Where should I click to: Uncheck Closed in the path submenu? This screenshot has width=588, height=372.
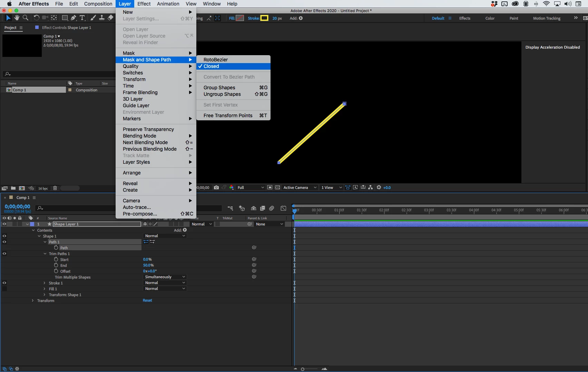point(233,66)
